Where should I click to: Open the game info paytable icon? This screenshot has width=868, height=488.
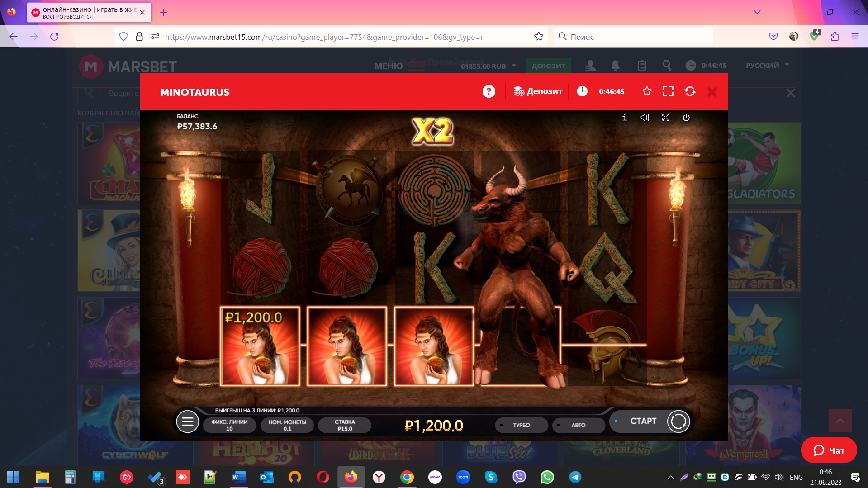coord(624,118)
